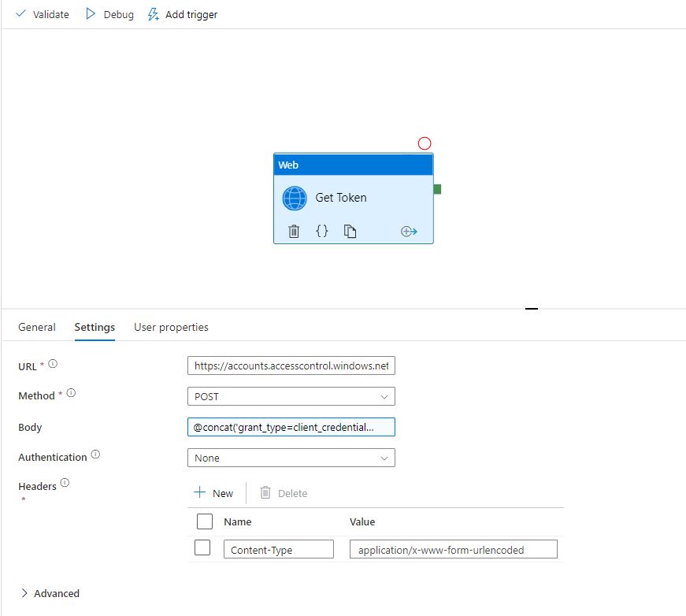Click the Method info icon
This screenshot has height=616, width=686.
(71, 393)
